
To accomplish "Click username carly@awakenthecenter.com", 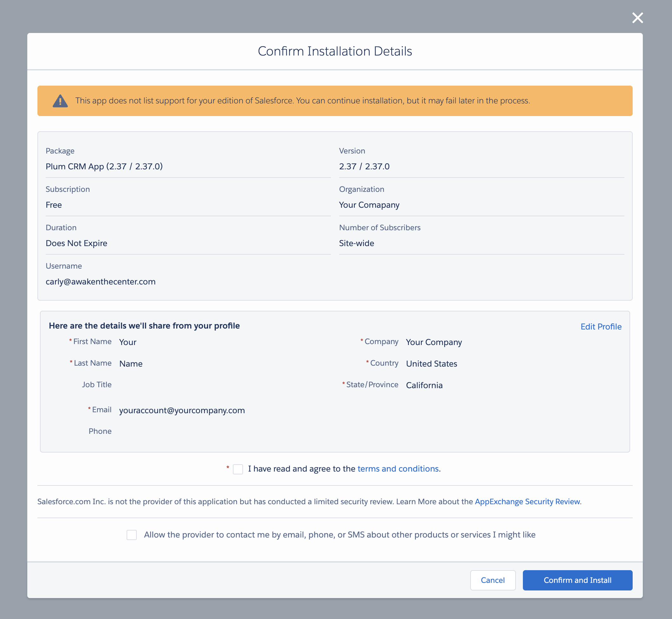I will [x=101, y=282].
